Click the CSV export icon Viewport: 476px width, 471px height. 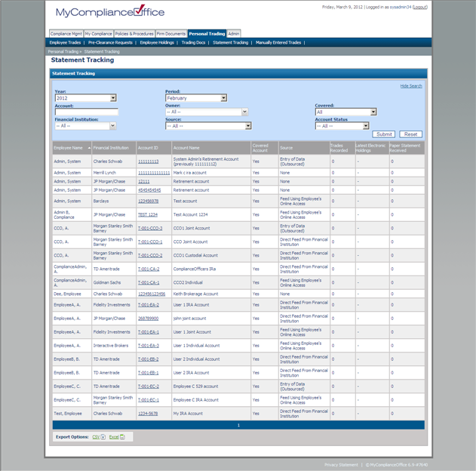(103, 437)
